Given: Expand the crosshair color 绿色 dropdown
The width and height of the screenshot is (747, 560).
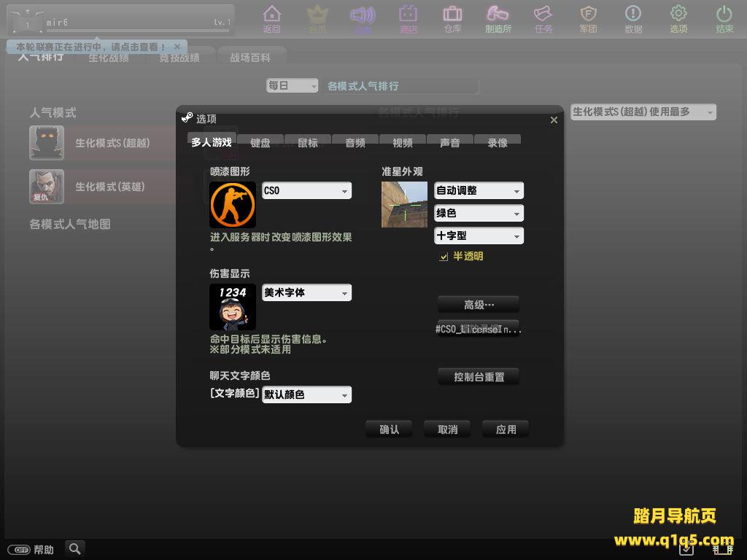Looking at the screenshot, I should [479, 214].
